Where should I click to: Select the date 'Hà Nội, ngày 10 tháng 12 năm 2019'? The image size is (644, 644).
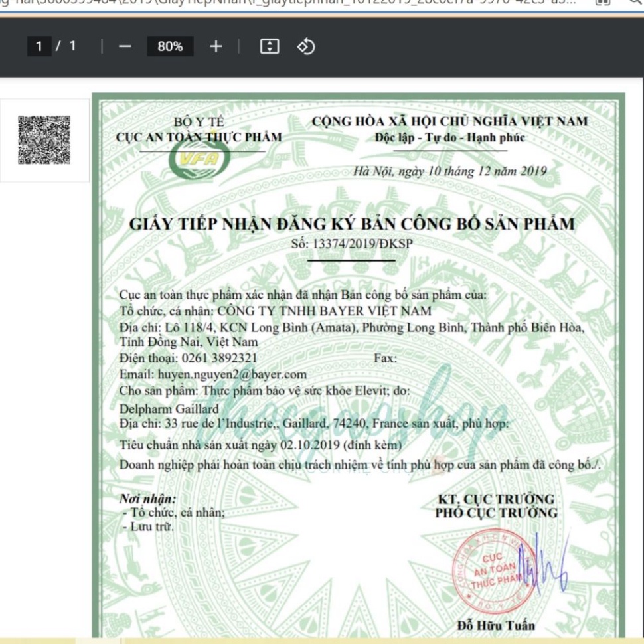(x=450, y=171)
